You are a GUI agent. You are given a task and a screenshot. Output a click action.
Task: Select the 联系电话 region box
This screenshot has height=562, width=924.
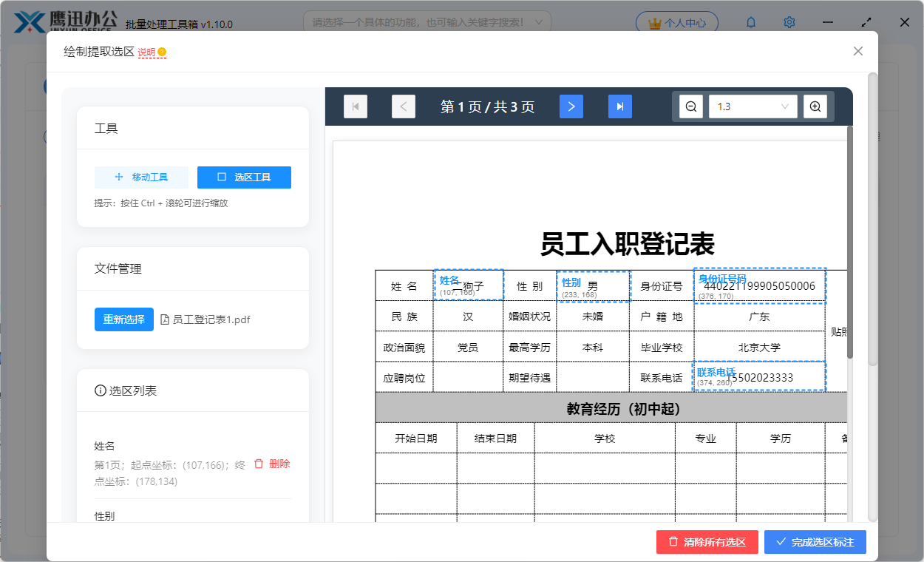click(x=759, y=376)
